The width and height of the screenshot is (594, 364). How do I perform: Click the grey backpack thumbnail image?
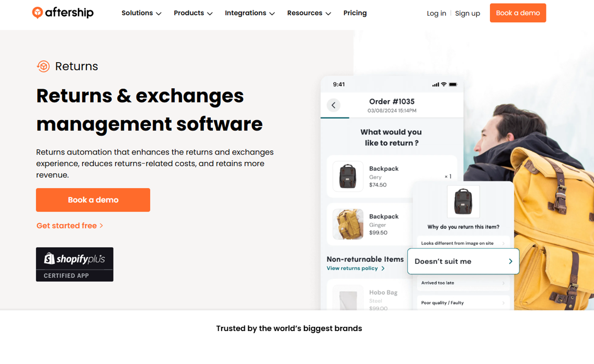tap(348, 177)
